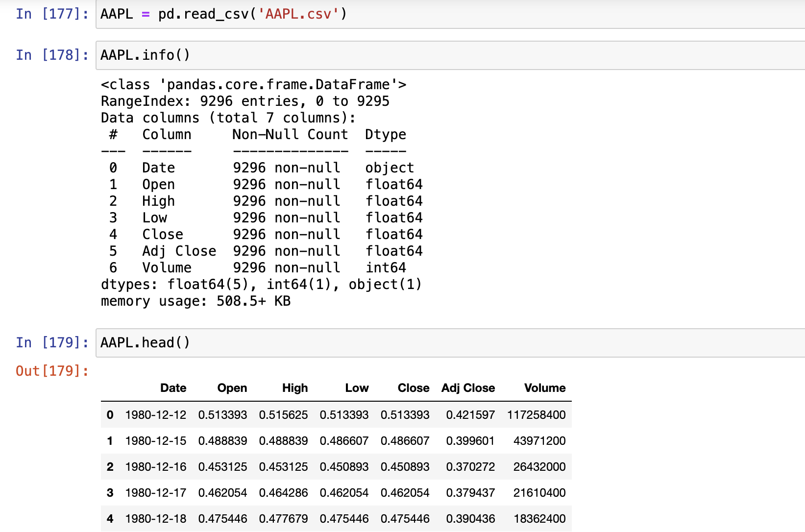Select date cell 1980-12-12

(156, 415)
